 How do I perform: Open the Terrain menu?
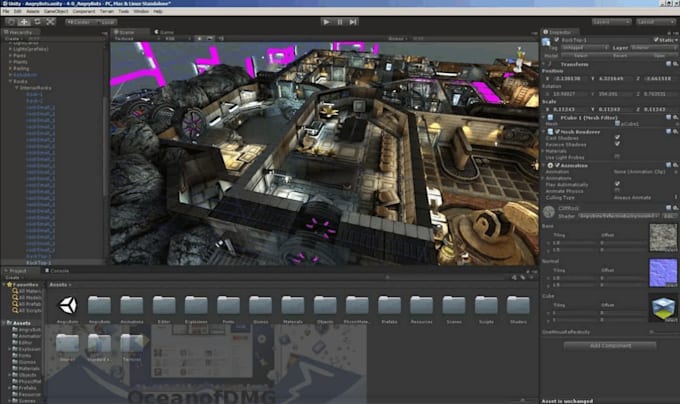tap(107, 11)
